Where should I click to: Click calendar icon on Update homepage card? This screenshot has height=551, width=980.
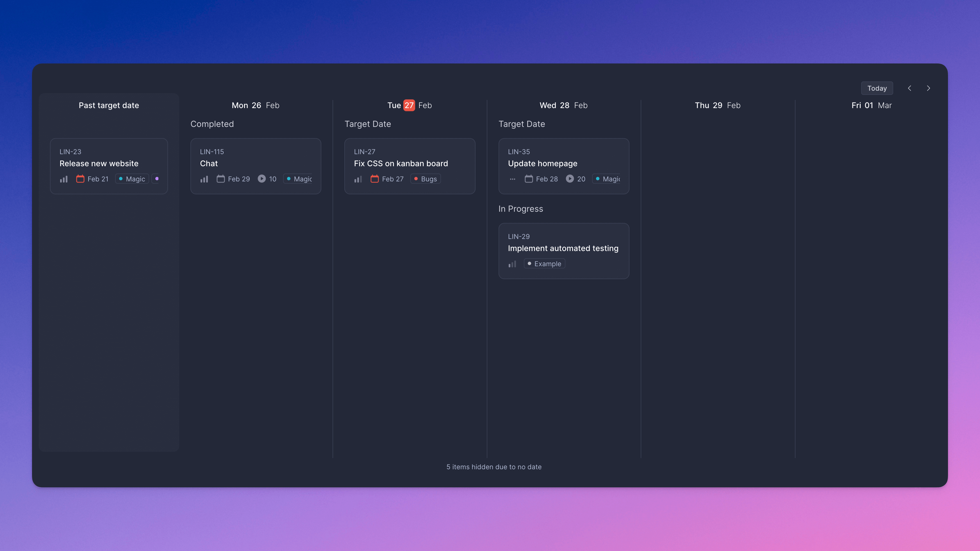(529, 179)
